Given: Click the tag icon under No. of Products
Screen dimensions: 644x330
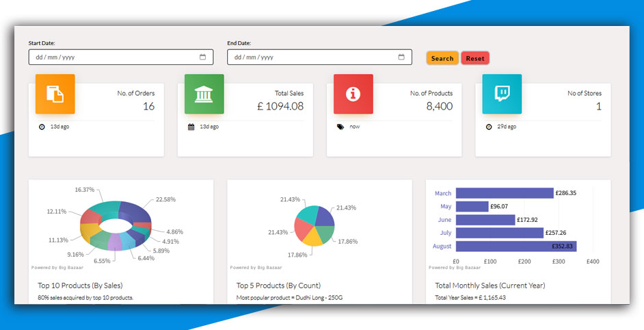Looking at the screenshot, I should pos(340,127).
